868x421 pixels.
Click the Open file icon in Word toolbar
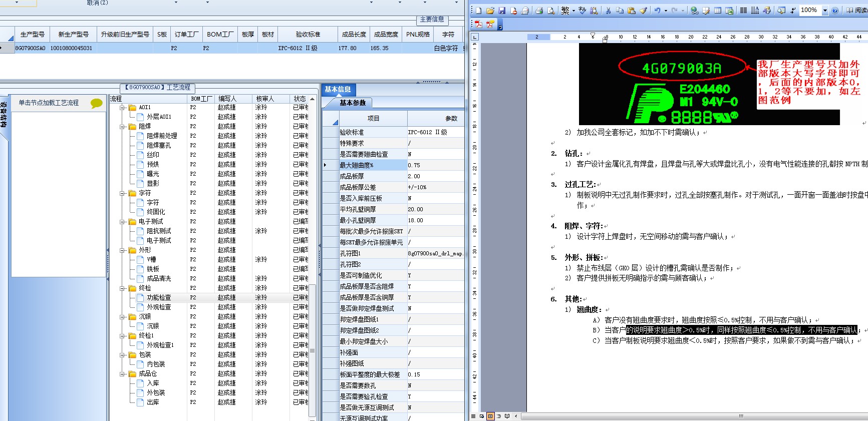point(490,10)
